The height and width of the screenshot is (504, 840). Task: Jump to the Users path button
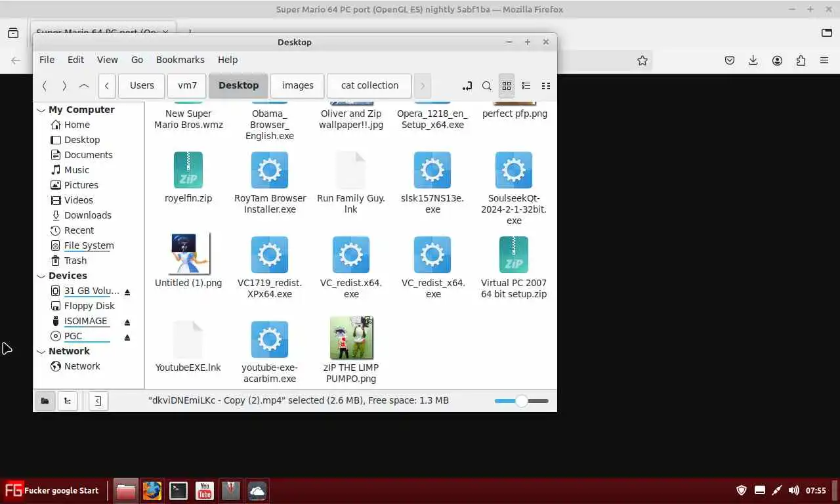tap(142, 86)
